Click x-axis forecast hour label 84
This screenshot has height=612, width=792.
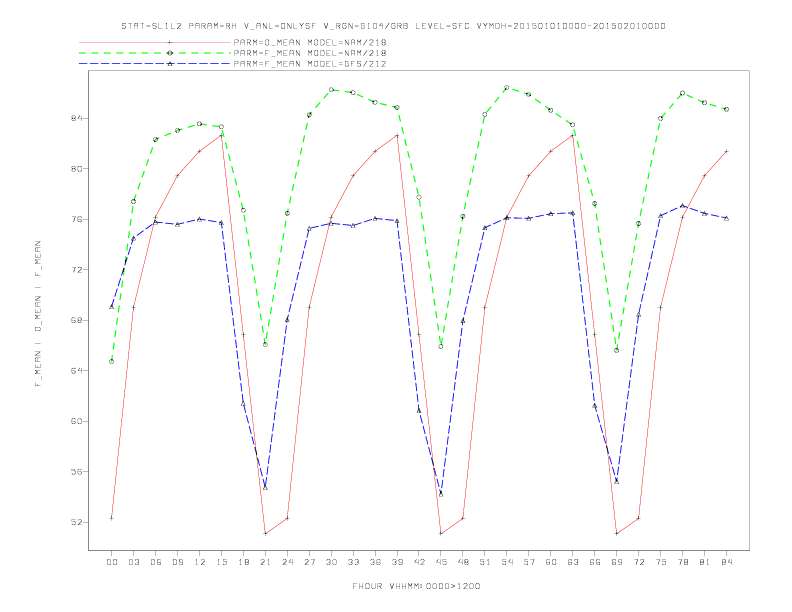[726, 562]
